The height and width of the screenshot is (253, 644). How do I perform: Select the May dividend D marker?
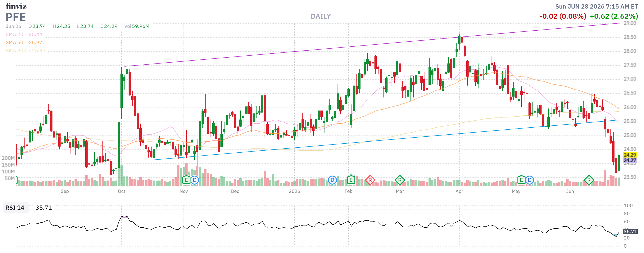[530, 180]
